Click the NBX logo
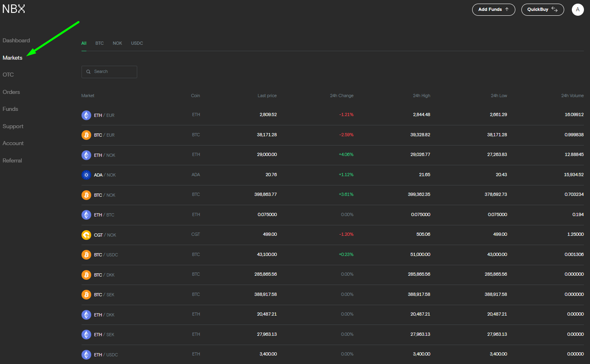The width and height of the screenshot is (590, 364). tap(14, 9)
